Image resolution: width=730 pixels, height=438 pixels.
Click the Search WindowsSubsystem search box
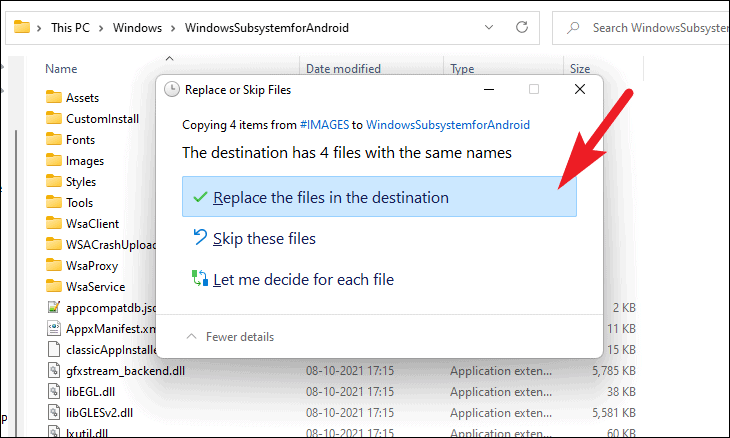click(x=641, y=28)
